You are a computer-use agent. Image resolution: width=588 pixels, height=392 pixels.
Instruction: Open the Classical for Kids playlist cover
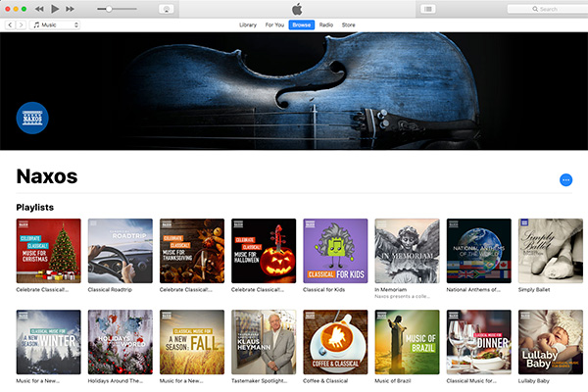click(335, 251)
